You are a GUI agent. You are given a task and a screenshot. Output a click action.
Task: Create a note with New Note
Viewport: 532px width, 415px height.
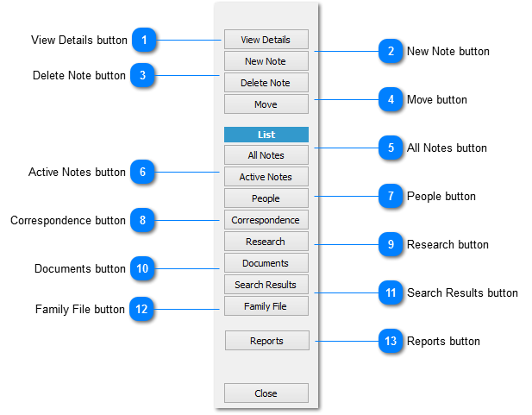pyautogui.click(x=266, y=61)
